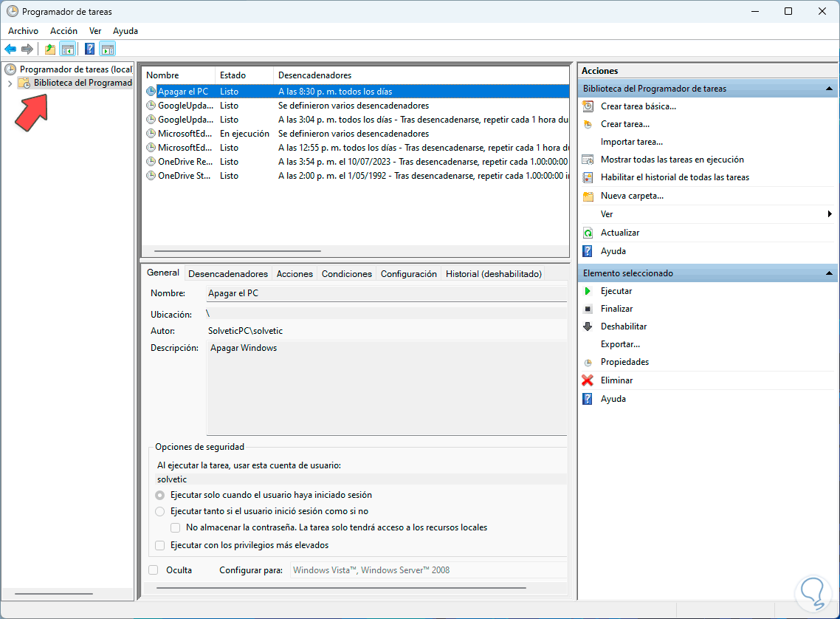840x619 pixels.
Task: Collapse the Elemento seleccionado section
Action: point(829,273)
